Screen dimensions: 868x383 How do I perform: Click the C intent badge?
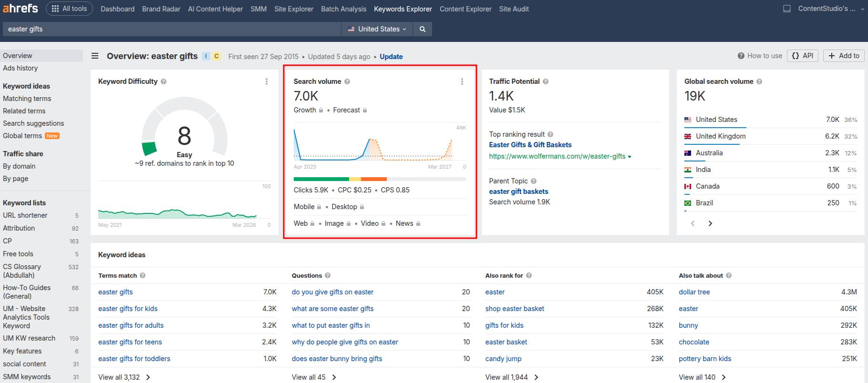tap(217, 56)
